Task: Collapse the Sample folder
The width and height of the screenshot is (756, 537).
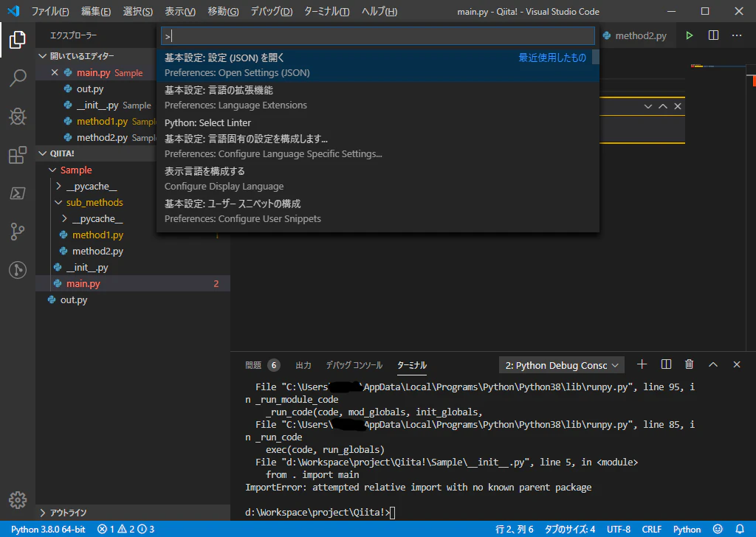Action: click(52, 170)
